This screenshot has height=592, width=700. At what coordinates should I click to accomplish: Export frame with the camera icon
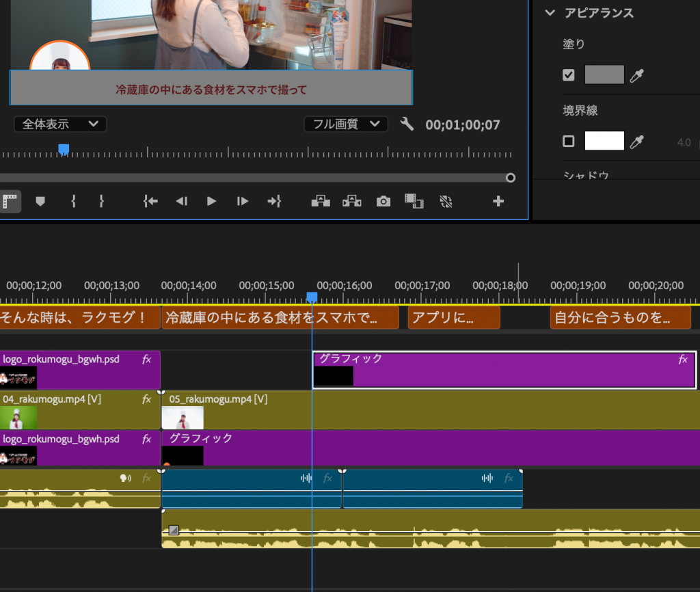click(x=383, y=201)
